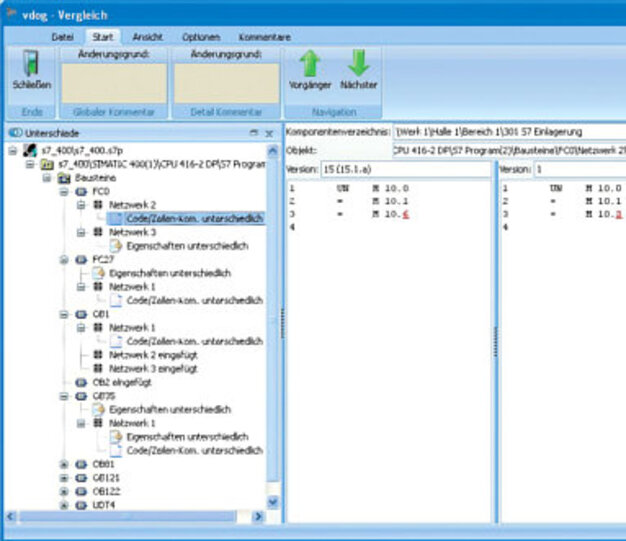Switch to the Start tab
The image size is (626, 541).
103,37
